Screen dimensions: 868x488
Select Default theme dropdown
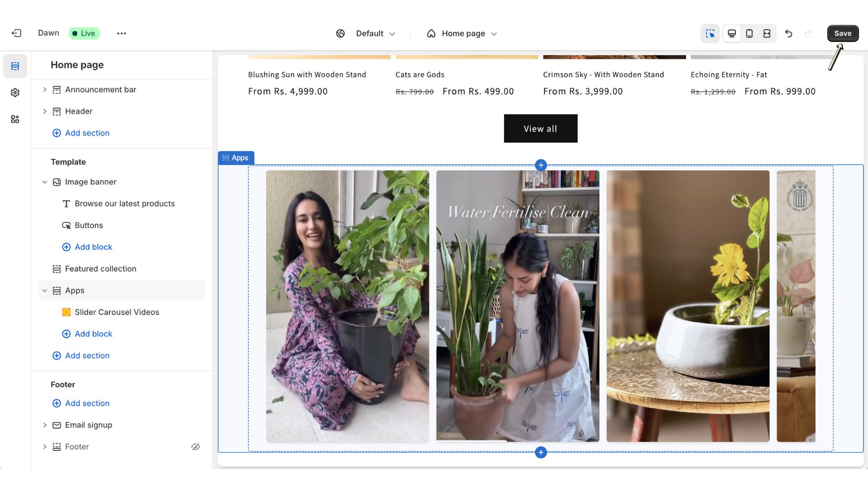click(x=366, y=33)
